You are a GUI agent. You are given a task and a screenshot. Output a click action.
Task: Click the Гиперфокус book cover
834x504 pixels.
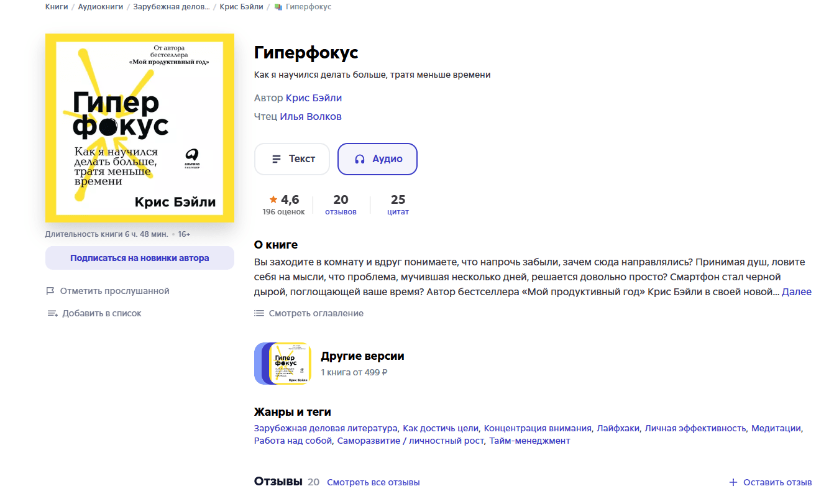tap(140, 128)
